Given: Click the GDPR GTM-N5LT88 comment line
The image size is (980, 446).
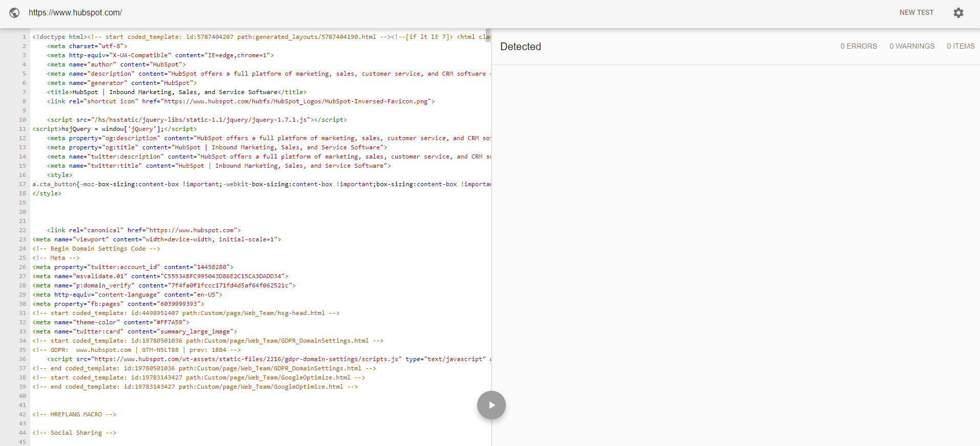Looking at the screenshot, I should (137, 350).
